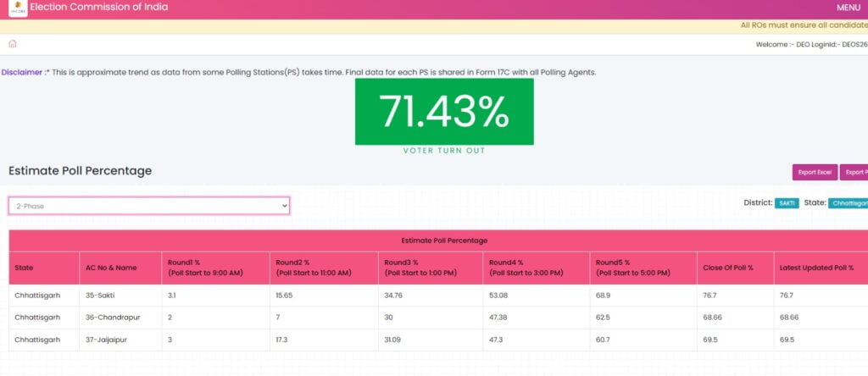Click the Election Commission of India logo
The height and width of the screenshot is (376, 868).
coord(17,8)
